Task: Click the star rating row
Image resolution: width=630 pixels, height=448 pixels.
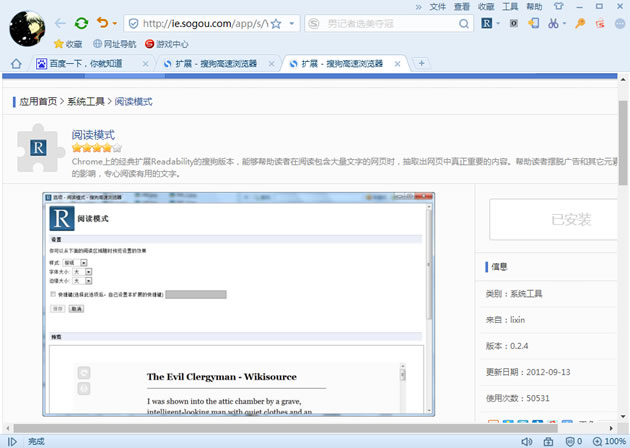Action: point(97,148)
